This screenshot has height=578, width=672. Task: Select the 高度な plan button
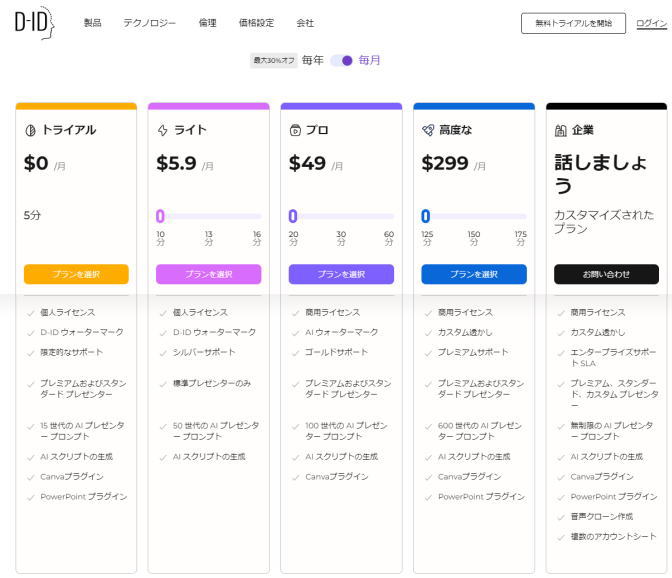473,274
